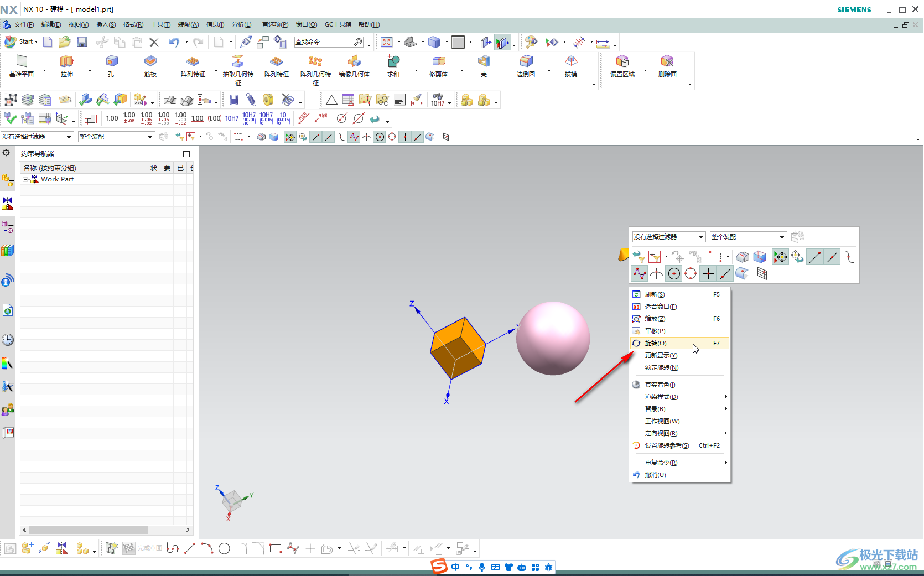The height and width of the screenshot is (576, 924).
Task: Click the constraint navigator settings gear
Action: click(x=6, y=153)
